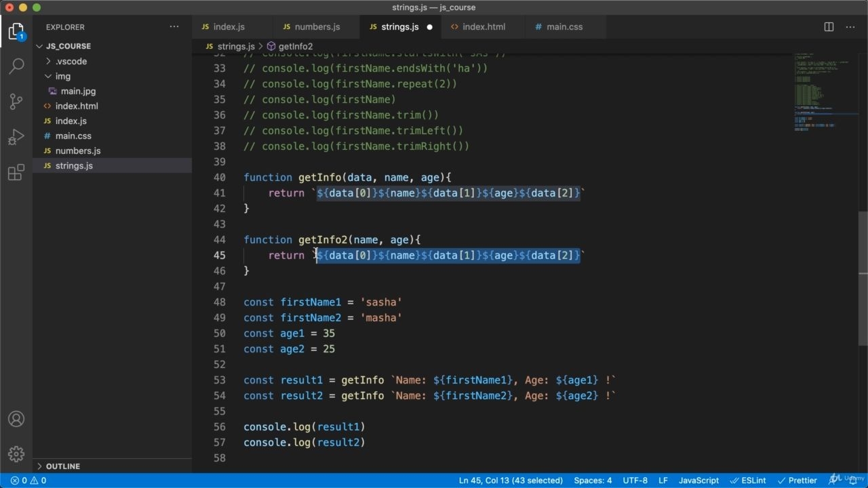
Task: Open the Explorer view in activity bar
Action: [x=16, y=31]
